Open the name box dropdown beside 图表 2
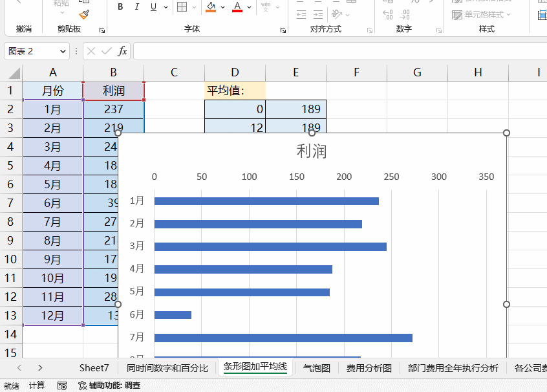This screenshot has height=392, width=547. (x=63, y=51)
